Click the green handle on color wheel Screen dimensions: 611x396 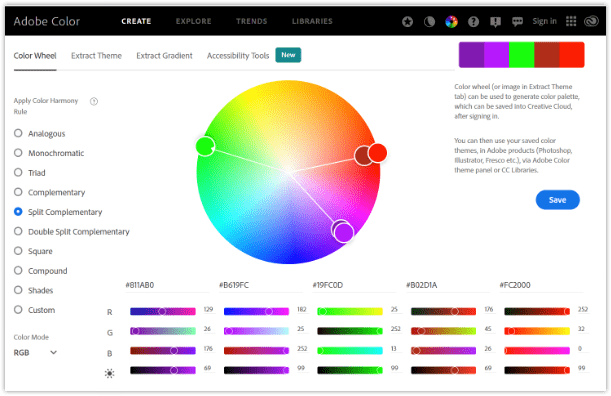point(205,146)
